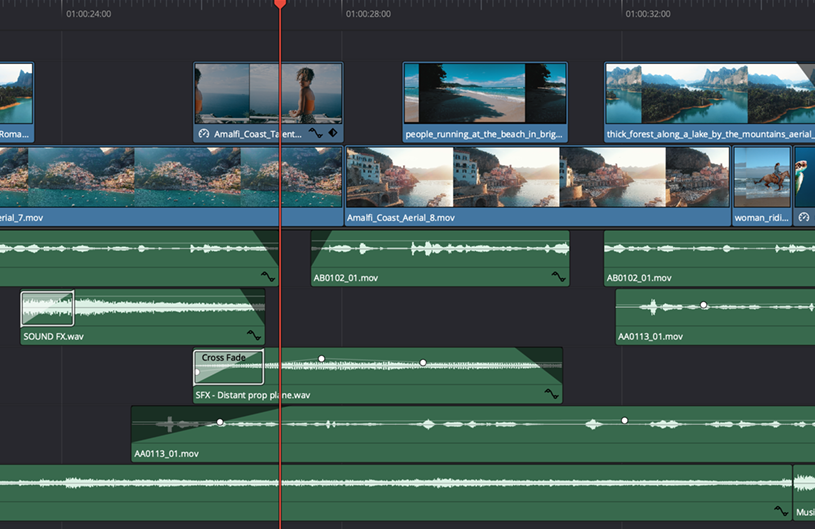Select the Cross Fade transition
Screen dimensions: 815x529
(x=228, y=367)
